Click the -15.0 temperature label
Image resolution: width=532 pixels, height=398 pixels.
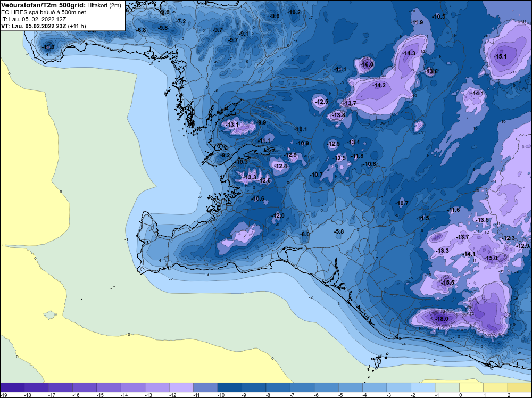(x=491, y=258)
